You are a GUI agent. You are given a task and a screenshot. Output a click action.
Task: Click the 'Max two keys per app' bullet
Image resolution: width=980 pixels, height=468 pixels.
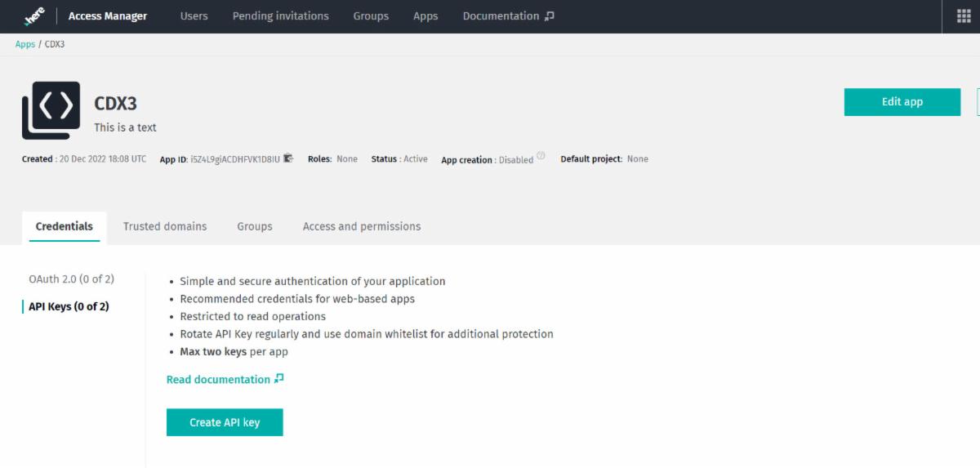point(234,352)
